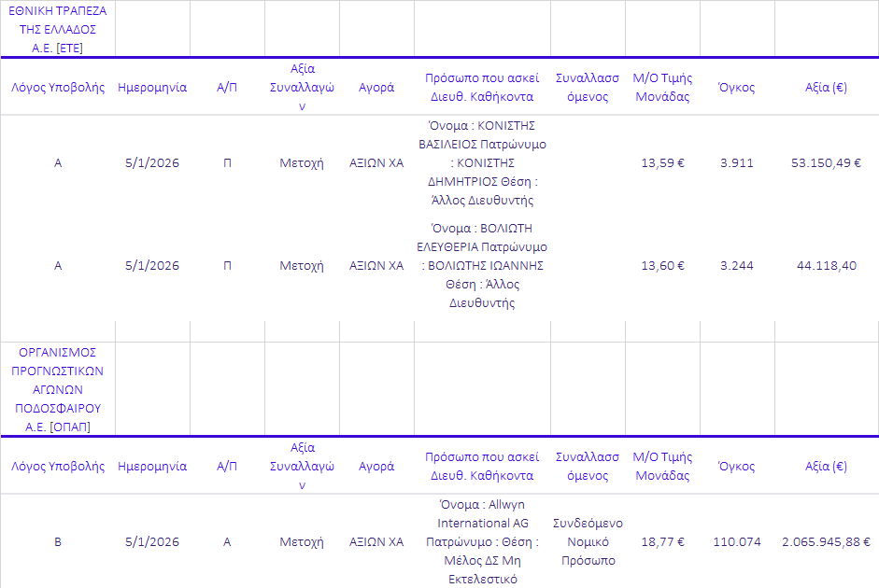Screen dimensions: 879x588
Task: Click the ΕΘΝΙΚΗ ΤΡΑΠΕΖΑ ΤΗΣ ΕΛΛΑΔΟΣ Α.Ε. [ΕΤΕ] company name
Action: (58, 29)
